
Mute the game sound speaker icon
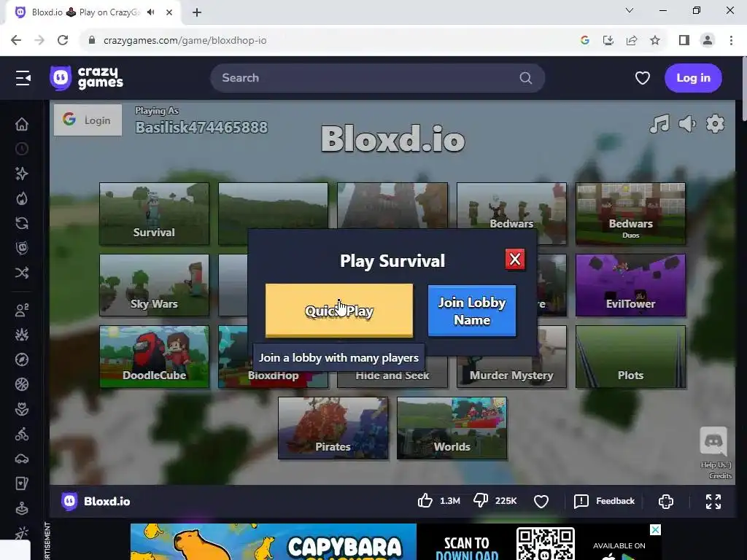click(687, 124)
